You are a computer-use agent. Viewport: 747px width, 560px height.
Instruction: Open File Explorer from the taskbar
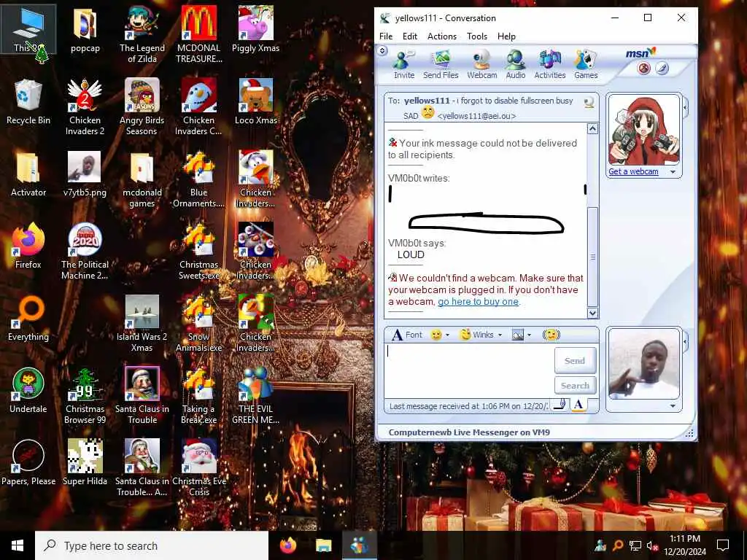point(323,545)
